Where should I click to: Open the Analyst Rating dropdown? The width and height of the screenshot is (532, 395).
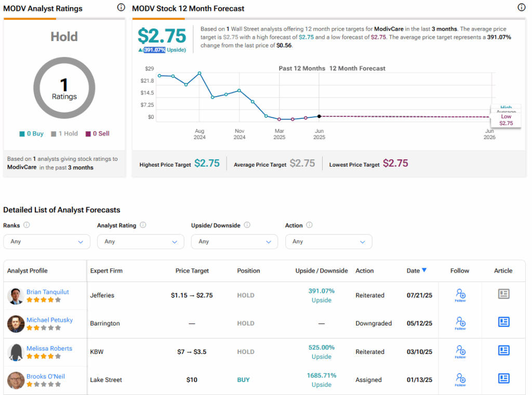coord(140,241)
